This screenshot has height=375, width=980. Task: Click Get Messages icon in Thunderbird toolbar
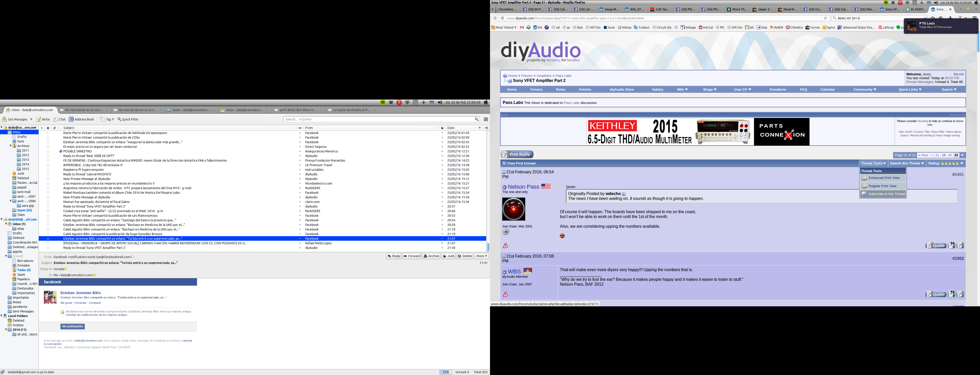tap(5, 119)
